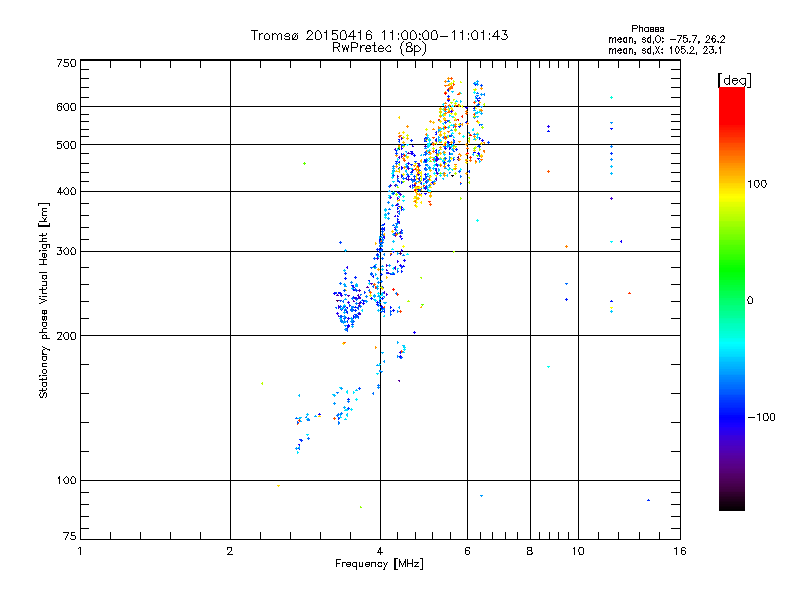Click the y-axis tick label '100' on the left
Screen dimensions: 800x600
point(66,481)
